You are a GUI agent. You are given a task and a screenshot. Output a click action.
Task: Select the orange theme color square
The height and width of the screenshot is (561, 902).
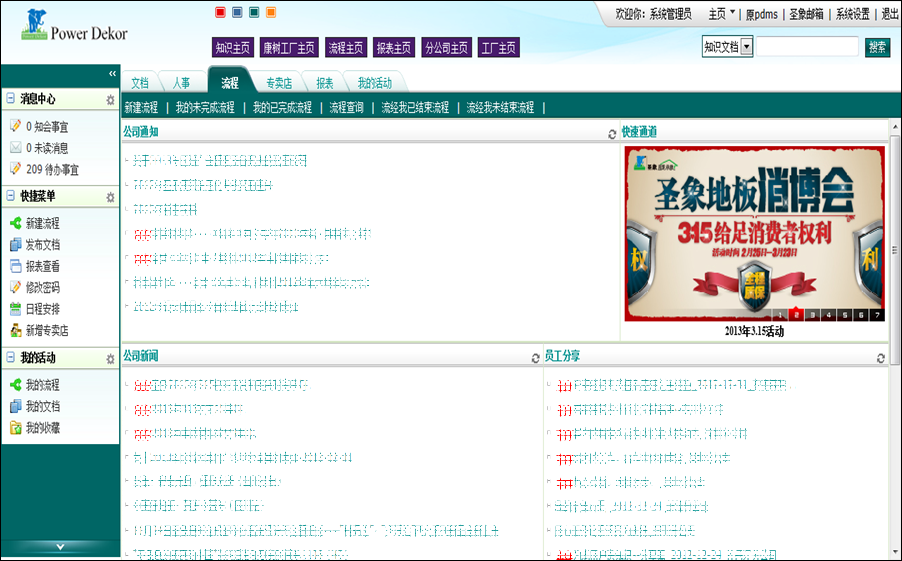[270, 12]
